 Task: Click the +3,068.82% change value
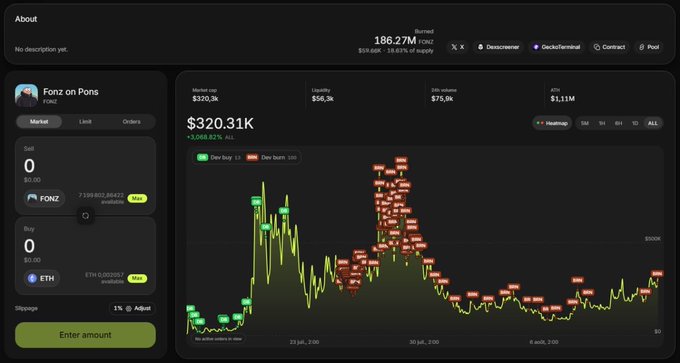(204, 137)
